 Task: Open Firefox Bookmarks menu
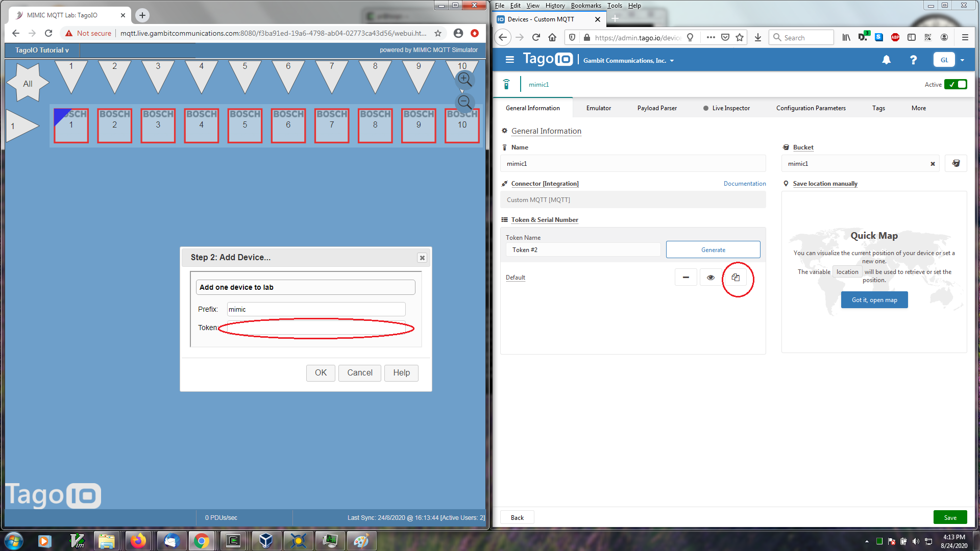pyautogui.click(x=585, y=6)
